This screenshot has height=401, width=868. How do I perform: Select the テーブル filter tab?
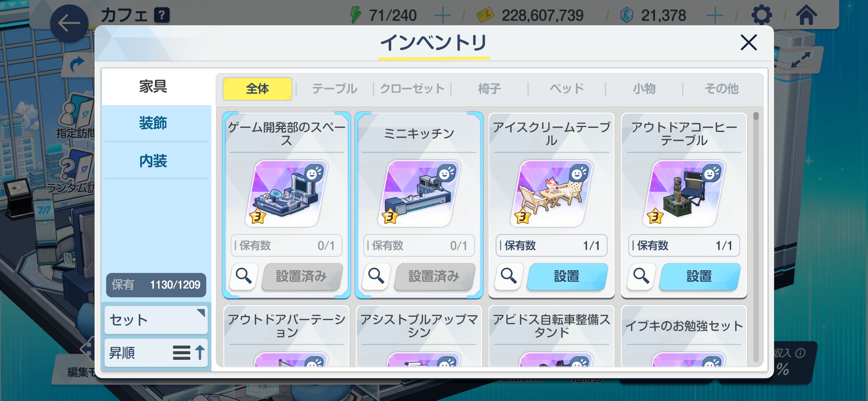click(335, 89)
